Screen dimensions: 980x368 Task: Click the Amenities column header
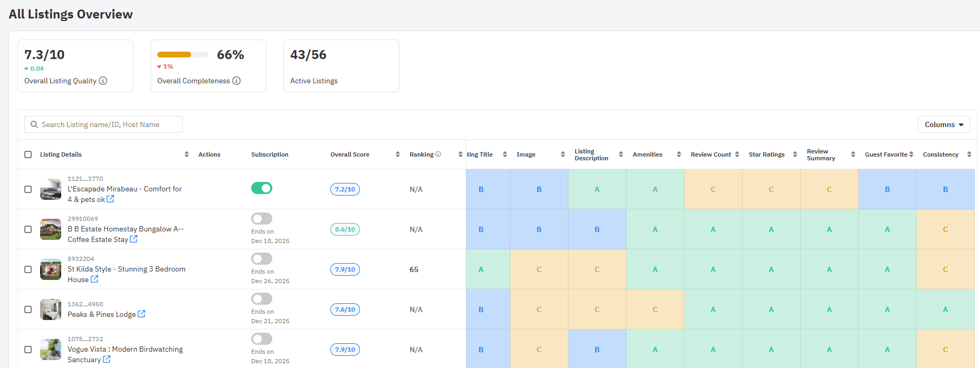[647, 154]
